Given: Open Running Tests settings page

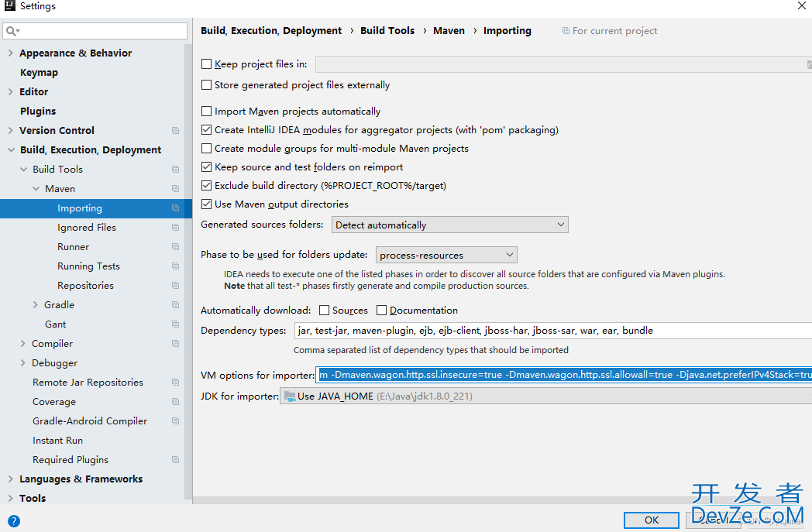Looking at the screenshot, I should 88,266.
